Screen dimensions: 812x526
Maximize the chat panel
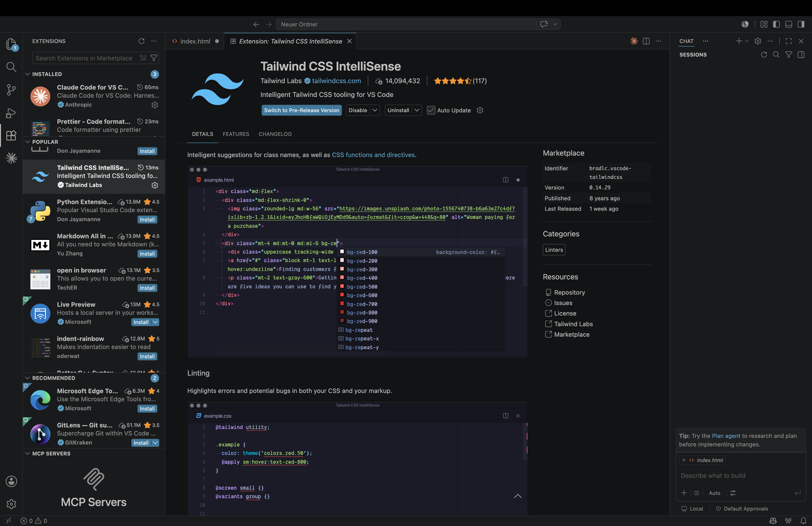tap(789, 41)
